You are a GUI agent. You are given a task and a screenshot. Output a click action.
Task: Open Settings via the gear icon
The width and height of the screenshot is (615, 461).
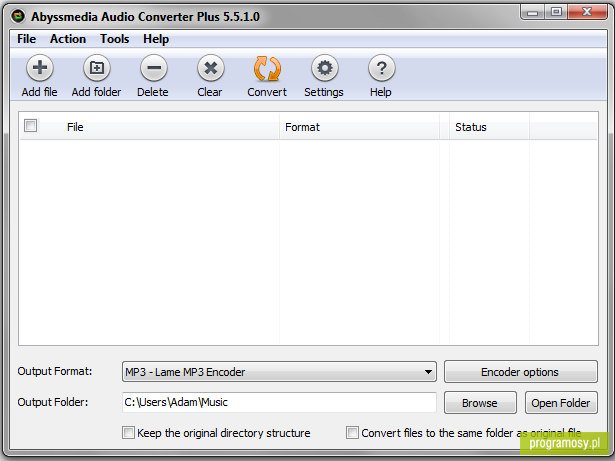point(324,68)
